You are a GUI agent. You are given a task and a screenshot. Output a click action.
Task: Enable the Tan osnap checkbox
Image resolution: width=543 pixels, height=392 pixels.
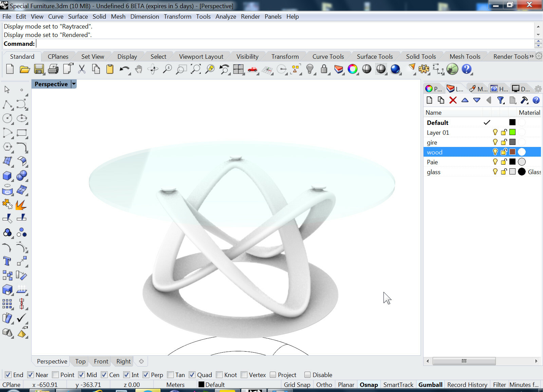point(170,375)
